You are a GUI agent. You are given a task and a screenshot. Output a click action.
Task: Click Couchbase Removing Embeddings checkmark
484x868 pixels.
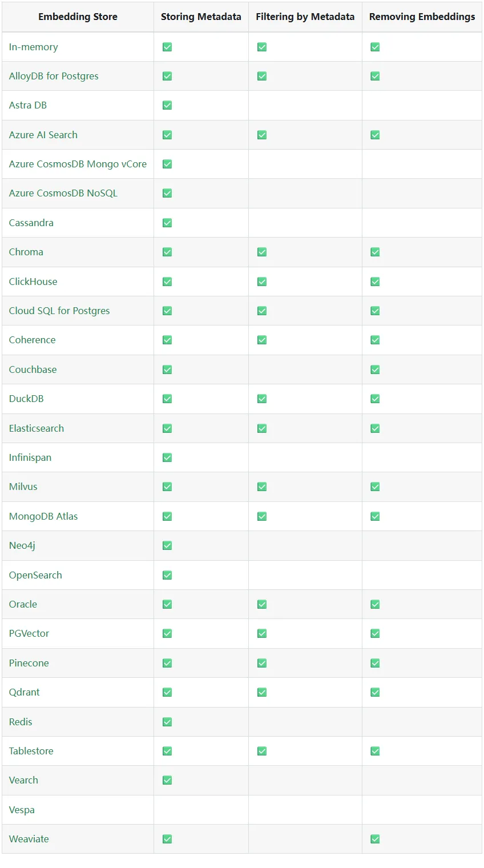(x=375, y=369)
